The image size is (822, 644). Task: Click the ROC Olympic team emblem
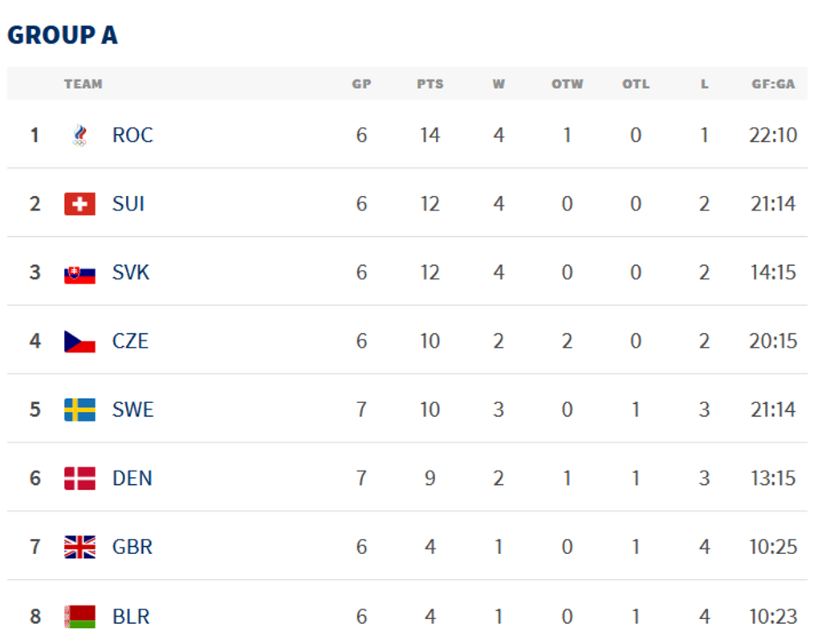(x=79, y=136)
